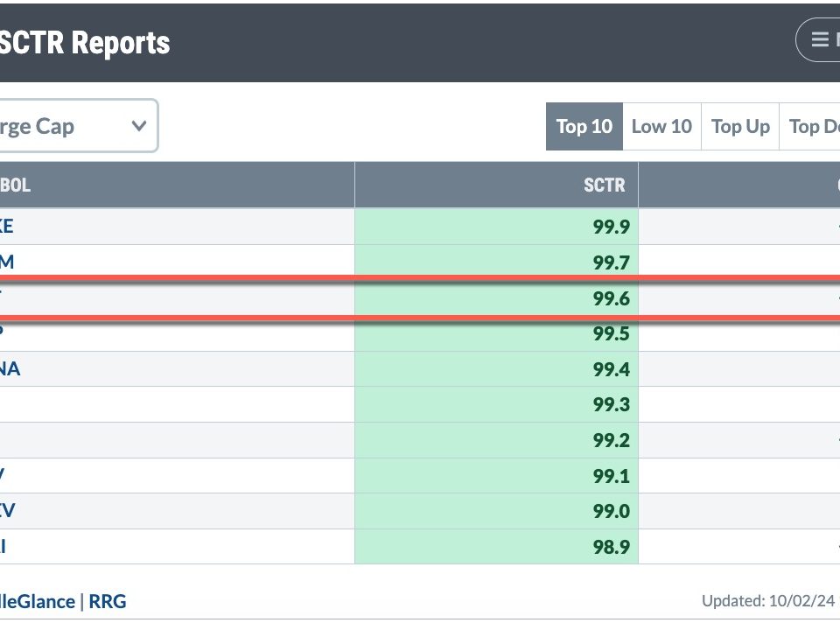This screenshot has width=840, height=623.
Task: Click the symbol in the 98.9 row
Action: 4,547
